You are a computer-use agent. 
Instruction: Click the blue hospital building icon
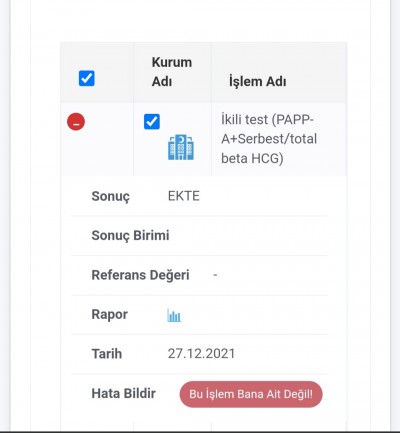tap(181, 147)
